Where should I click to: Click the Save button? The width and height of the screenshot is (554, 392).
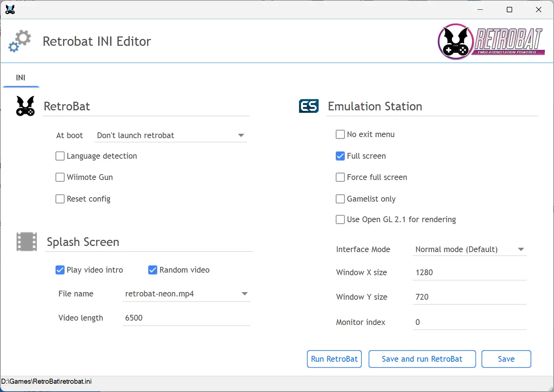tap(506, 359)
